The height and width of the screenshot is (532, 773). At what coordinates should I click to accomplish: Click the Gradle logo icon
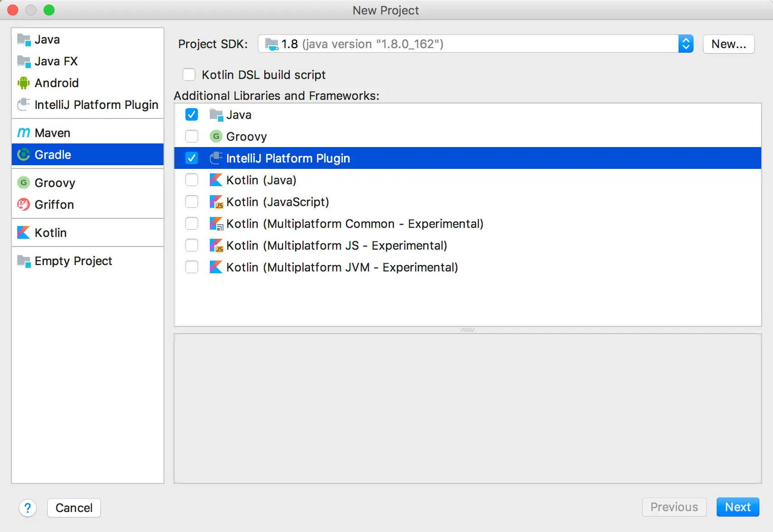point(24,155)
